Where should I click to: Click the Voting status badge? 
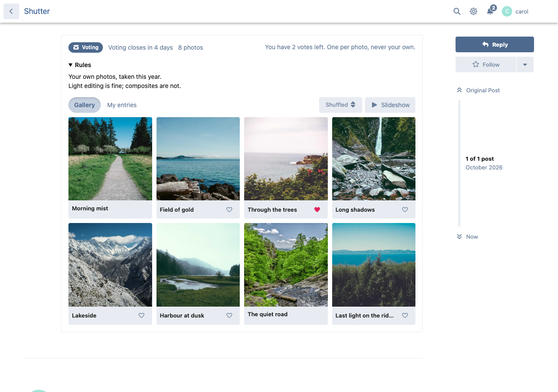tap(85, 47)
